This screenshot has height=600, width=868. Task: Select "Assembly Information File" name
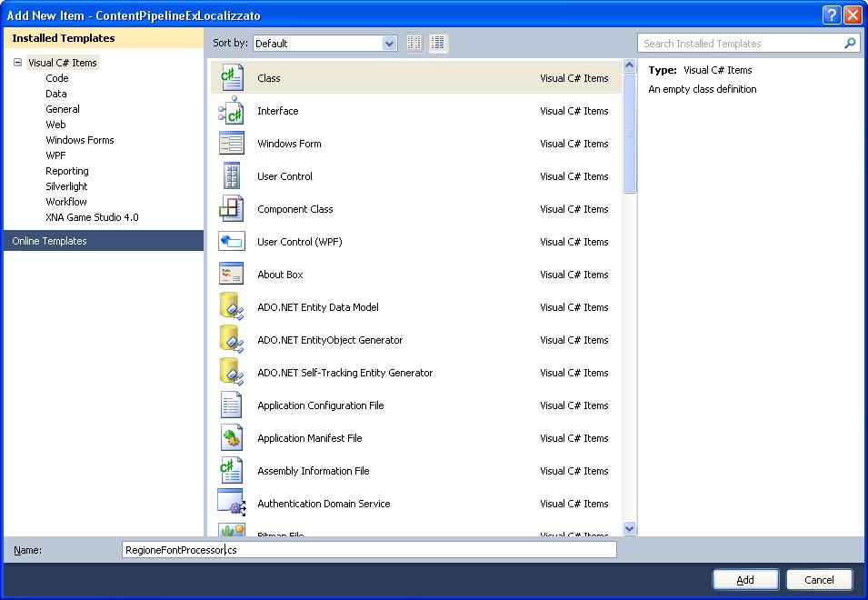point(313,471)
